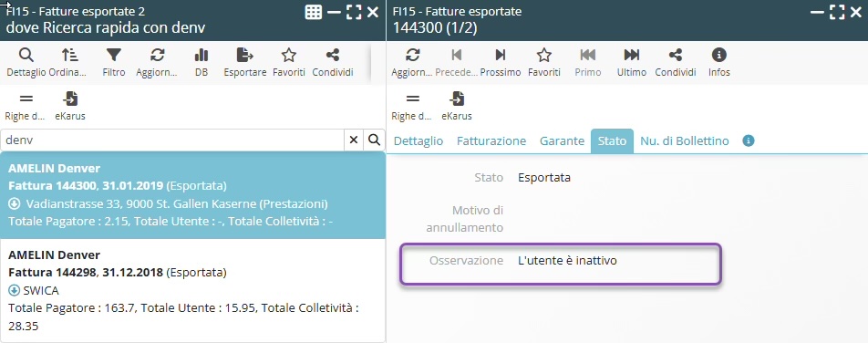Click blue info icon beside tabs
Viewport: 868px width, 343px height.
(749, 140)
